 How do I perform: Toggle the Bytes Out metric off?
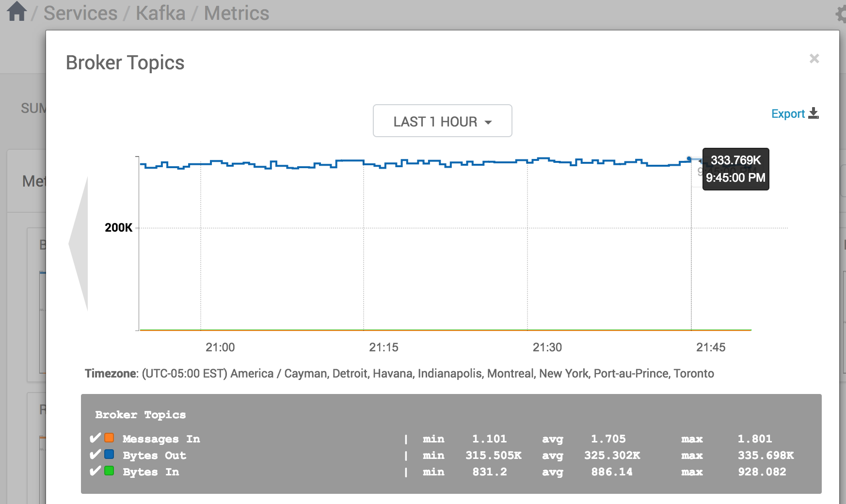[94, 454]
